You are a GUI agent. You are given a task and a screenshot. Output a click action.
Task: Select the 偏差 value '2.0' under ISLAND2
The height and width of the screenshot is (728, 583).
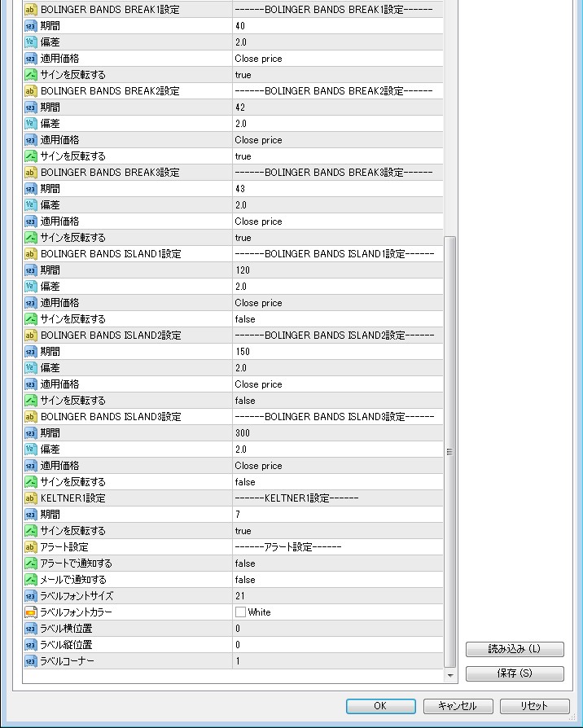[241, 368]
